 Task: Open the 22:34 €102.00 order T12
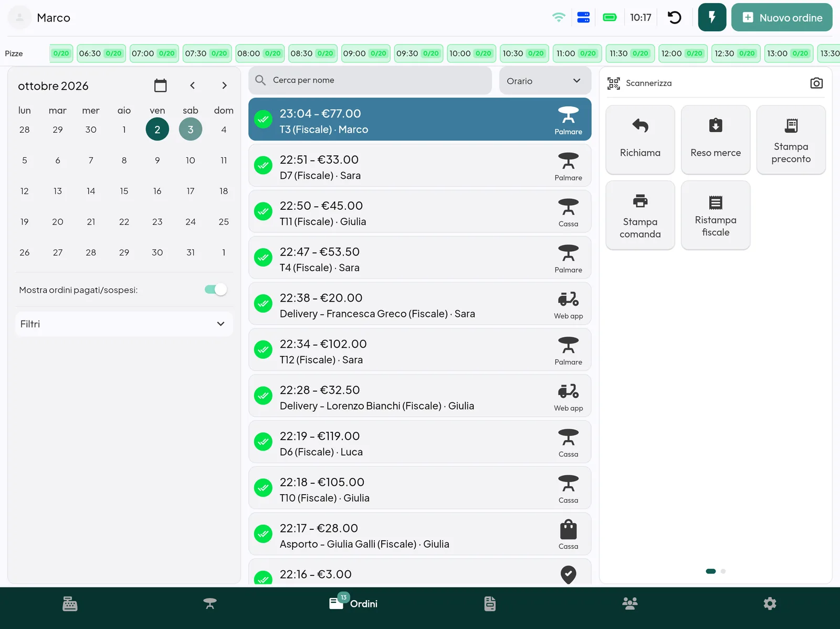420,350
